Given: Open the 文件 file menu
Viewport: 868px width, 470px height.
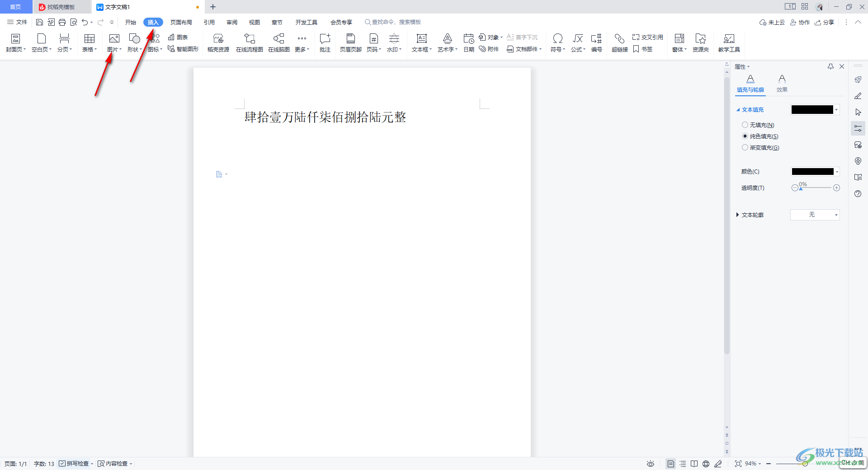Looking at the screenshot, I should [x=17, y=22].
